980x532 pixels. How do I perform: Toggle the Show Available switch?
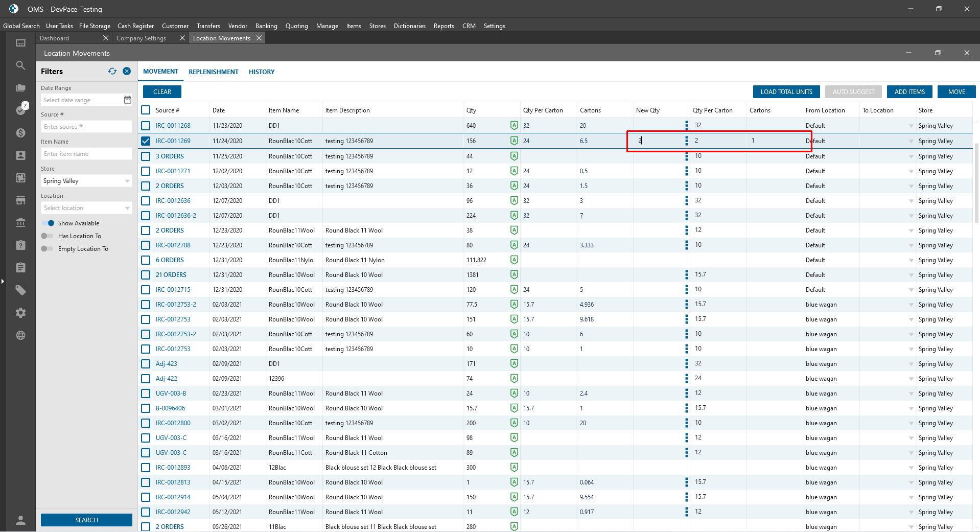48,223
